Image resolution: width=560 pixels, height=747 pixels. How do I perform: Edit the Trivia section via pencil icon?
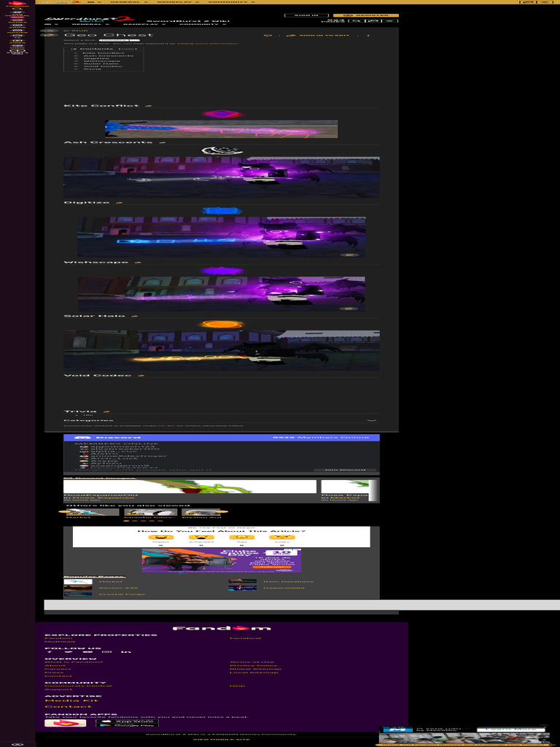[106, 411]
